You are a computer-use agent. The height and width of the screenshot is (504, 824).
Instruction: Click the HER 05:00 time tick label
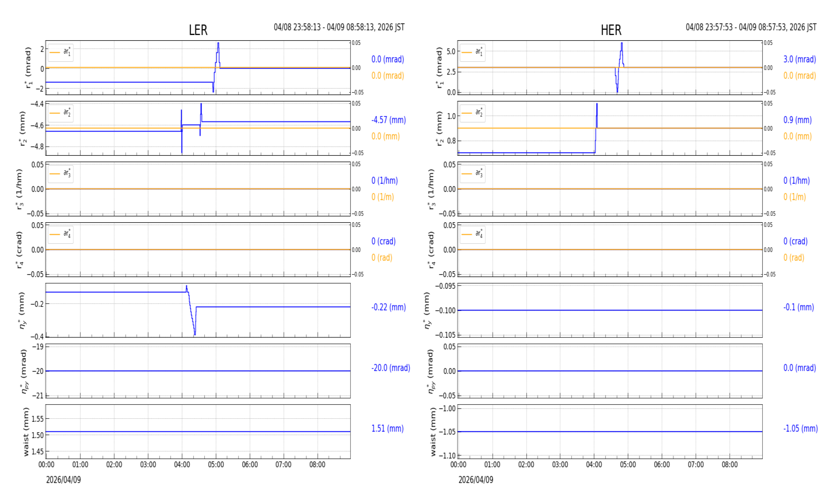628,465
